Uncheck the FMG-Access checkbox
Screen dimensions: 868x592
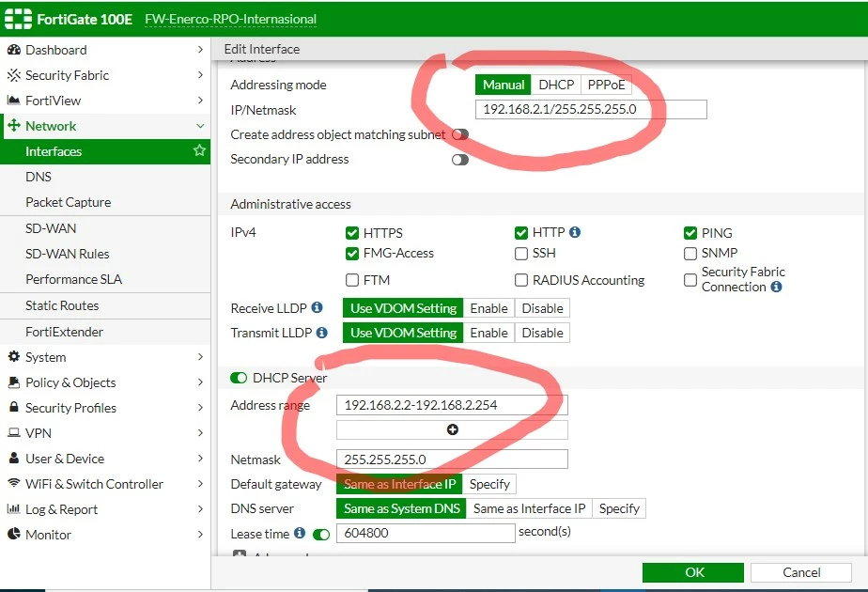tap(352, 254)
